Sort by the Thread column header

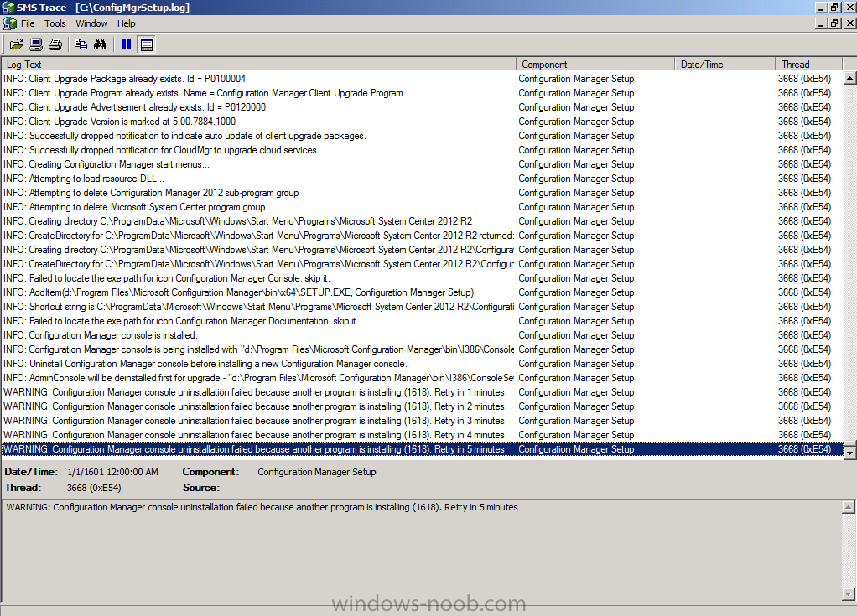(809, 64)
